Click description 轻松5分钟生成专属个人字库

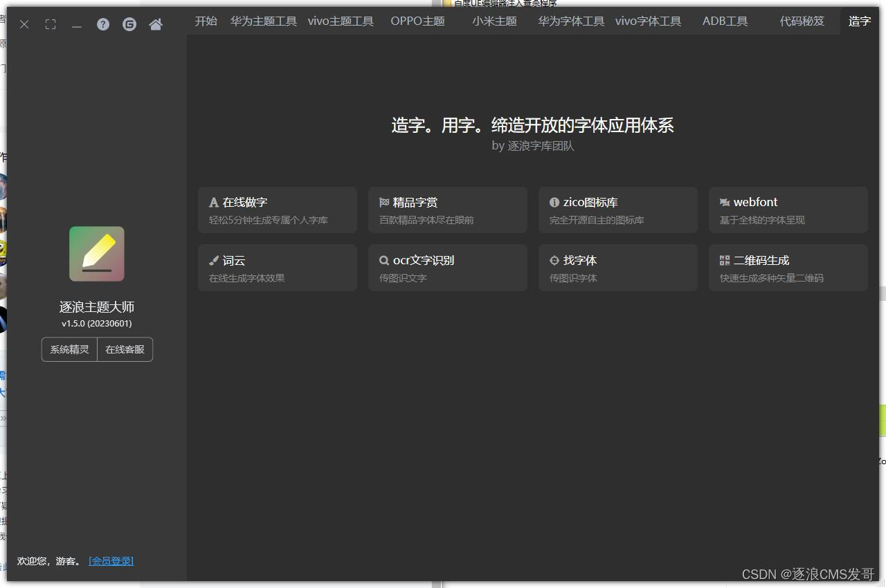tap(269, 221)
